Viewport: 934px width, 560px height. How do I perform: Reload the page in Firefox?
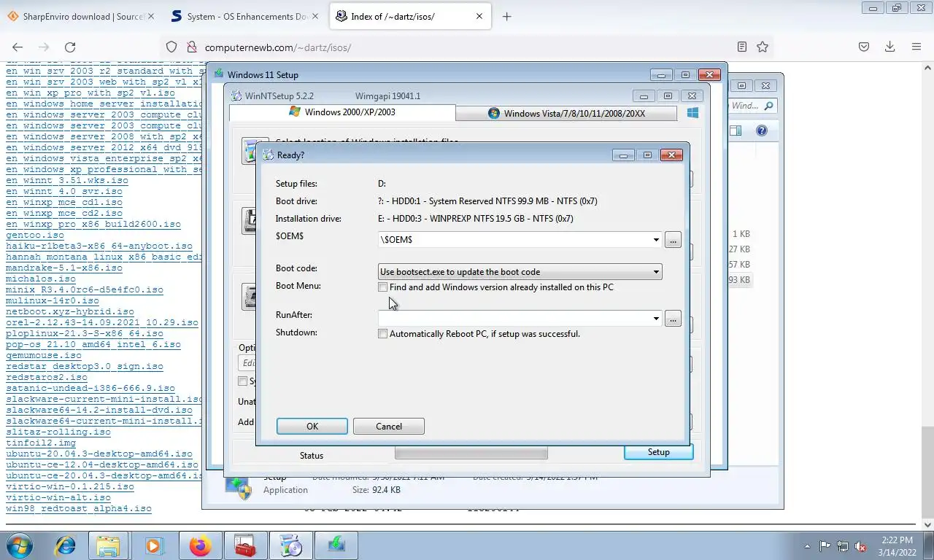(x=70, y=47)
